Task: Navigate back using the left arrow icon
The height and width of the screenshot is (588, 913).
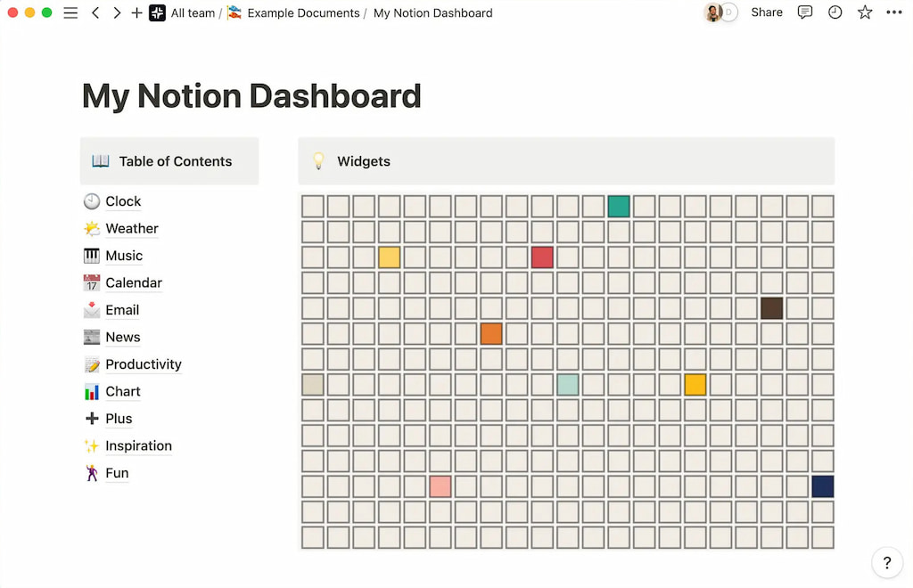Action: click(95, 12)
